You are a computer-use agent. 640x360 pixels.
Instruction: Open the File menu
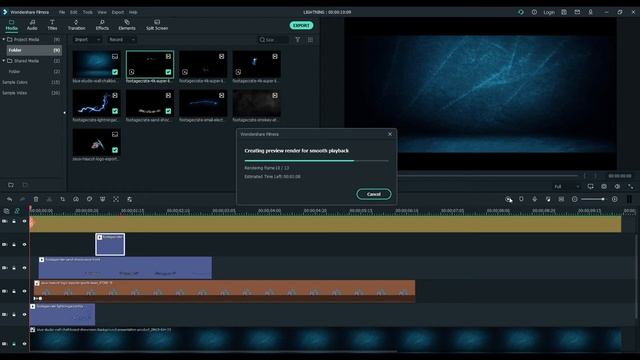pyautogui.click(x=62, y=12)
